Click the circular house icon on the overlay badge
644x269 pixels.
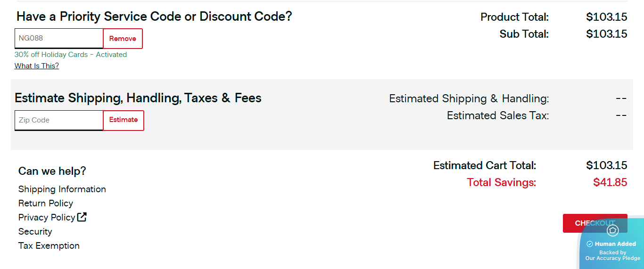point(612,230)
